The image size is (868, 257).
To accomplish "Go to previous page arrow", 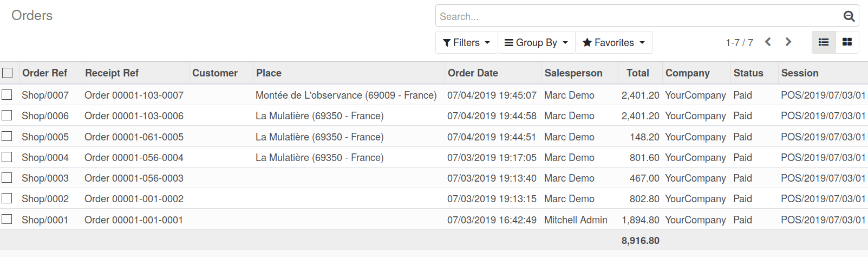I will 768,42.
